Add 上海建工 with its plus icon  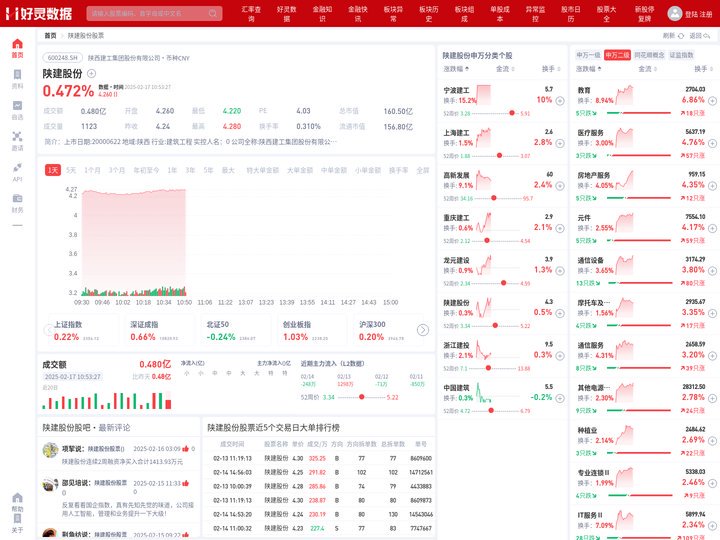[x=560, y=143]
